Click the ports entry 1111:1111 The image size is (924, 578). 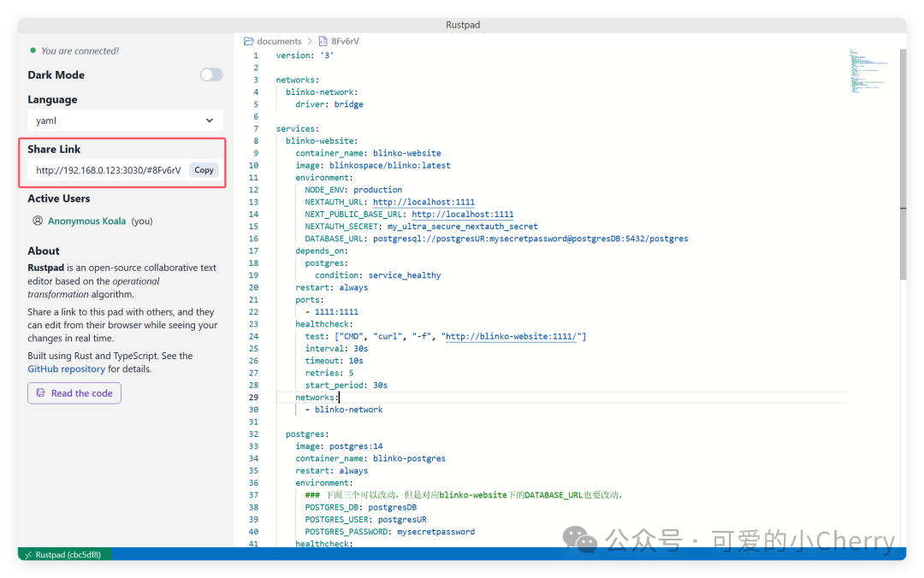pos(336,312)
